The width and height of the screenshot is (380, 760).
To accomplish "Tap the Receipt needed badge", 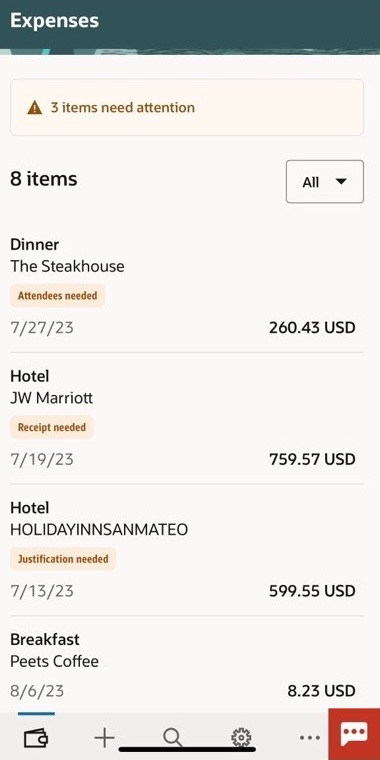I will tap(52, 428).
